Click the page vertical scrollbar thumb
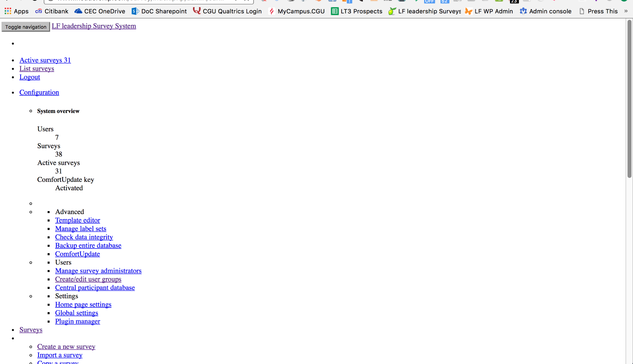 click(x=629, y=99)
